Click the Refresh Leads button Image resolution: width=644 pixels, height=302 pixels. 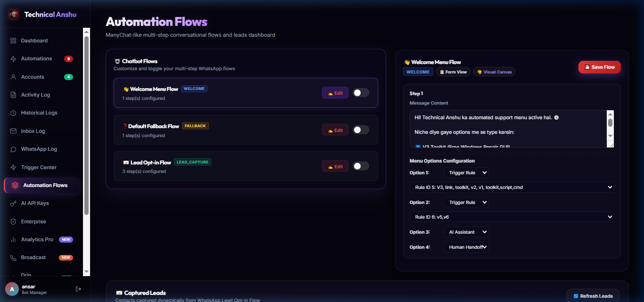click(593, 296)
